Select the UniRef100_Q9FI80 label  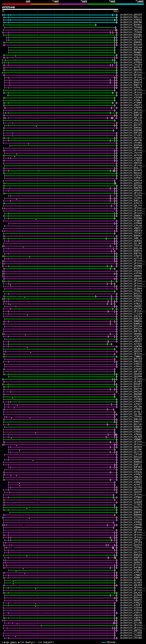(x=131, y=371)
